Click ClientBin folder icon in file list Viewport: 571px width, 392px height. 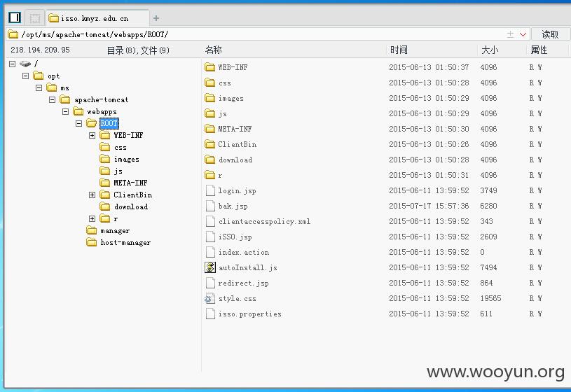(209, 144)
